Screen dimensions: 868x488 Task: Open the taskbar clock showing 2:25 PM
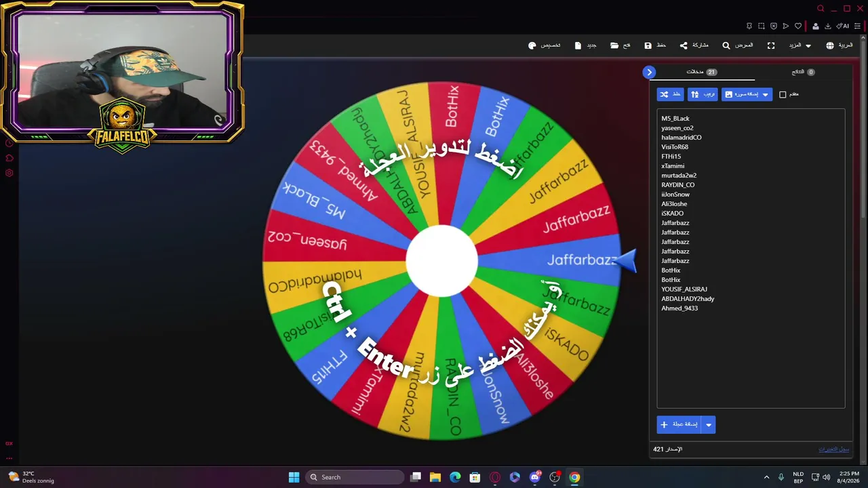pos(849,477)
